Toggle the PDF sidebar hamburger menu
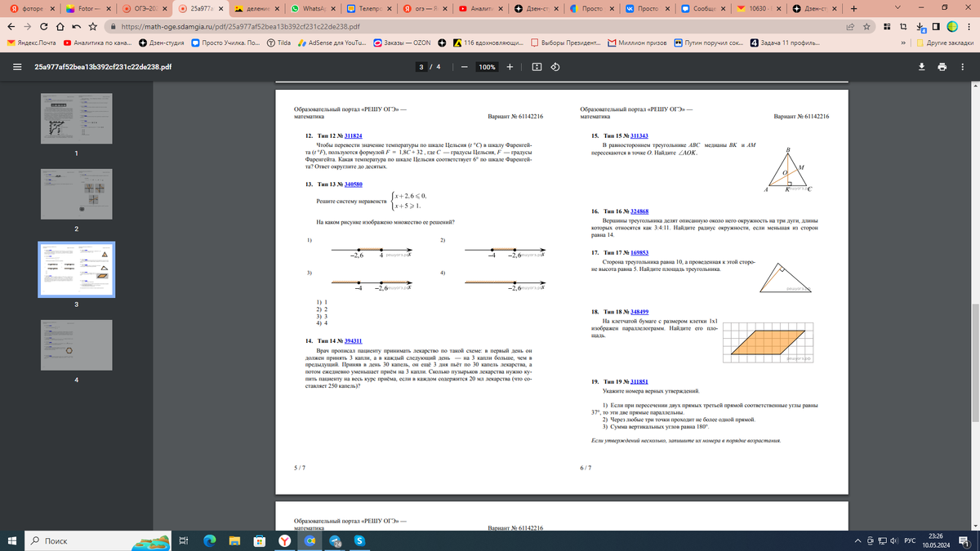This screenshot has height=551, width=980. coord(16,67)
